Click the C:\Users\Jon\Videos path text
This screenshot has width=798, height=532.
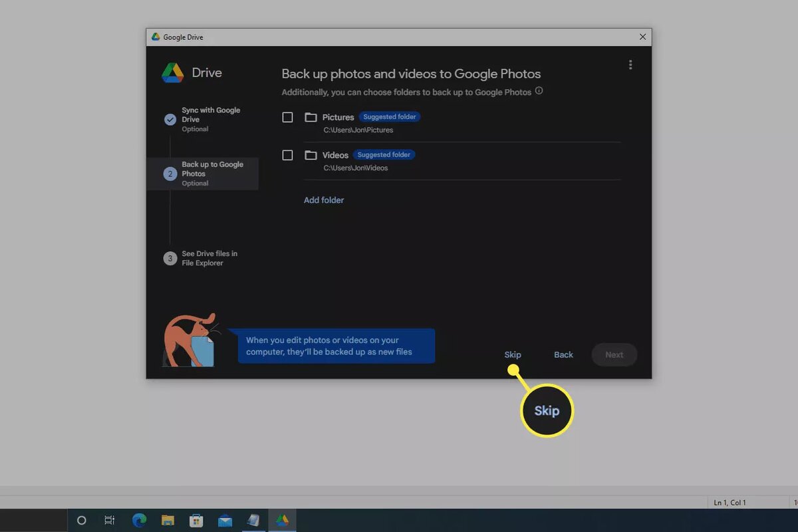[x=356, y=168]
